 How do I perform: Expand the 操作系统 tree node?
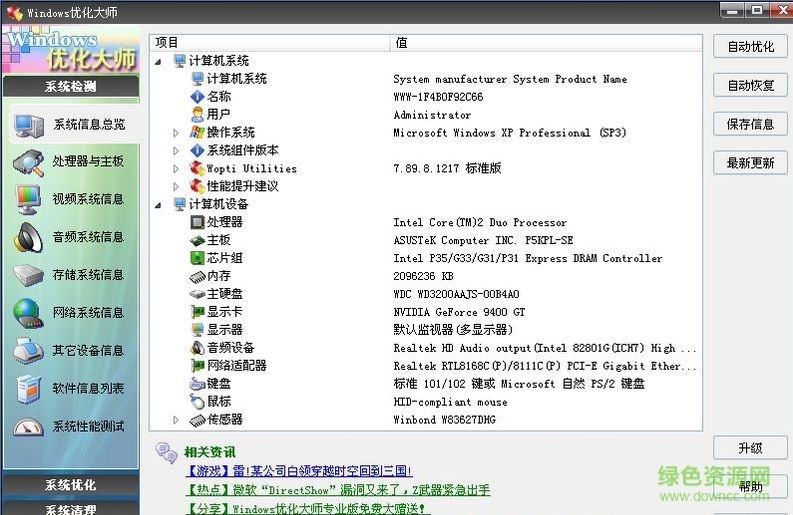[176, 133]
